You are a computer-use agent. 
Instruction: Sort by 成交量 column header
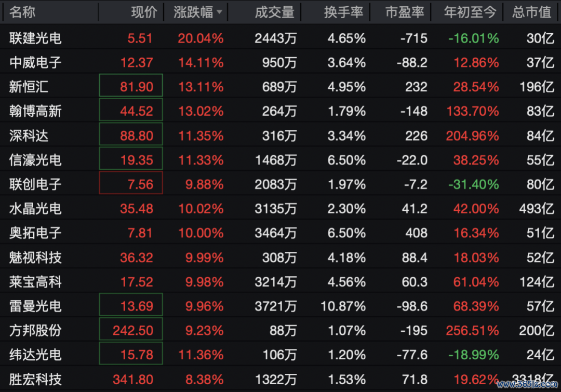(274, 12)
